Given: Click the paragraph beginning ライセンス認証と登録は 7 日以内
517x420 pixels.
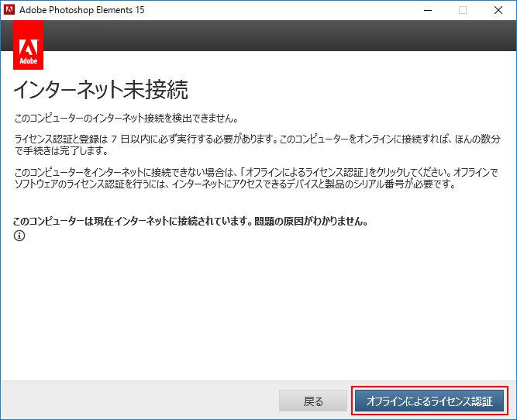Looking at the screenshot, I should pos(257,145).
